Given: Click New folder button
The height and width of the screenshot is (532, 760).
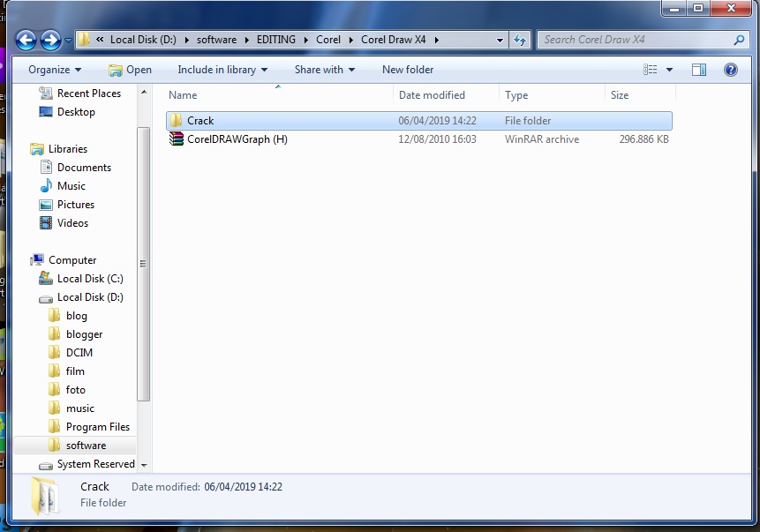Looking at the screenshot, I should [408, 70].
